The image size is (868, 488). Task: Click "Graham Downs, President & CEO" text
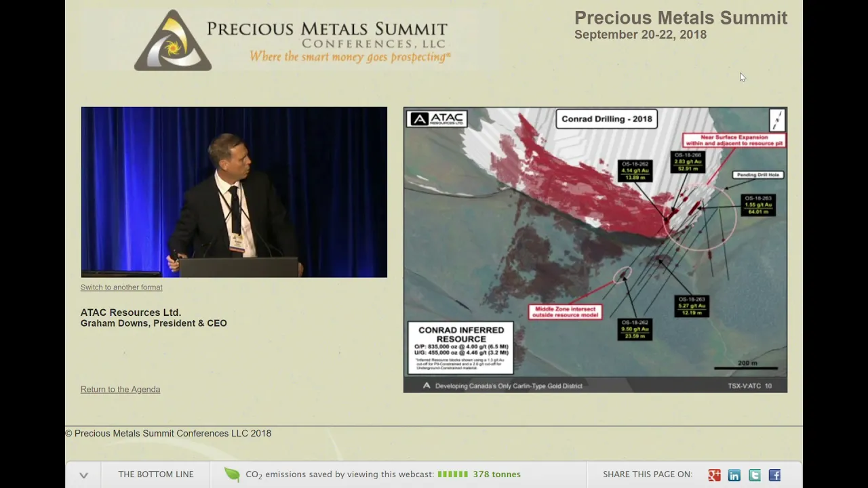coord(154,323)
